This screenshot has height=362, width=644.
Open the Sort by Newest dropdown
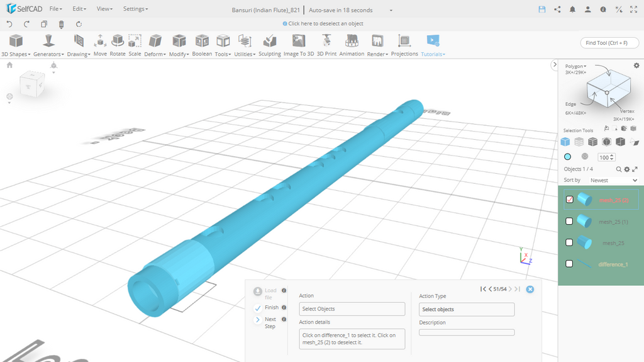(613, 180)
